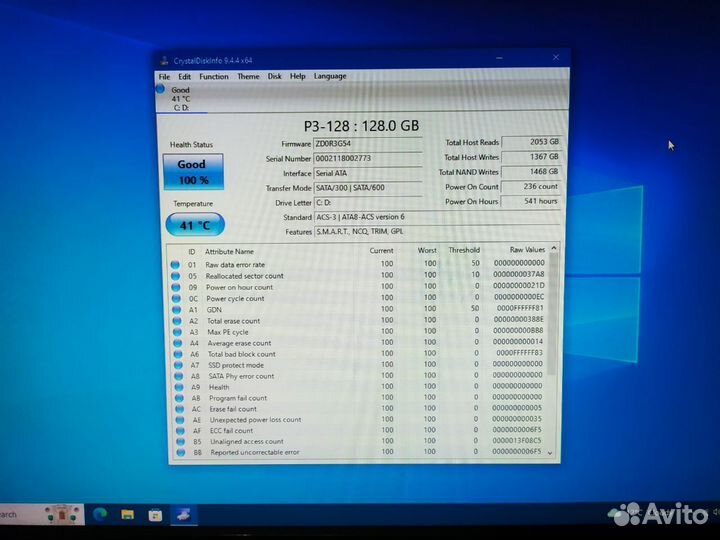Click status icon of Health row

tap(179, 387)
